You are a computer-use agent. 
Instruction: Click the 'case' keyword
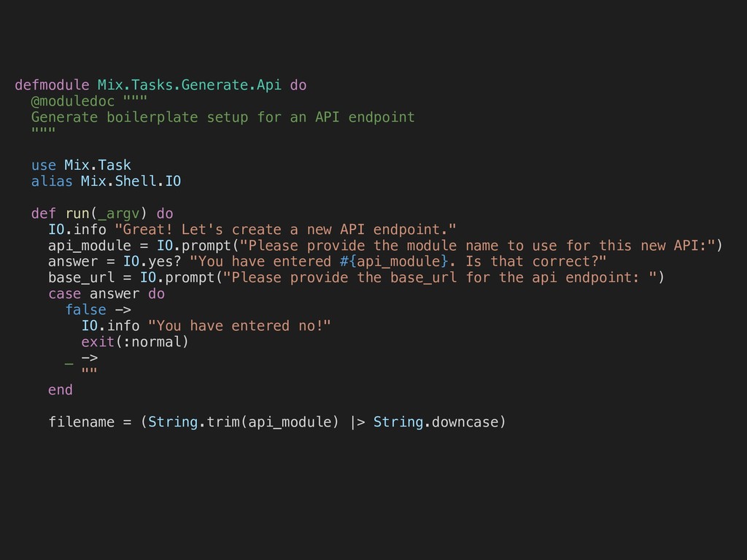[64, 294]
